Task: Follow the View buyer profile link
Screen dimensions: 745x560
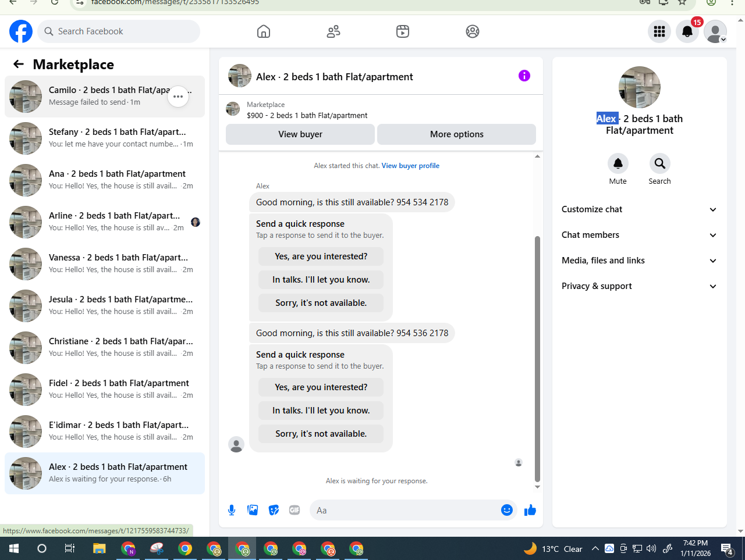Action: (x=410, y=166)
